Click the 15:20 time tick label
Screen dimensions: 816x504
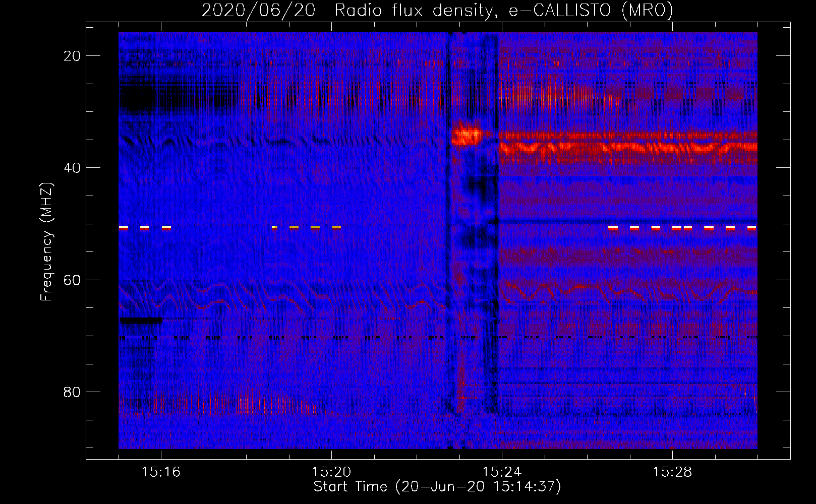point(331,472)
